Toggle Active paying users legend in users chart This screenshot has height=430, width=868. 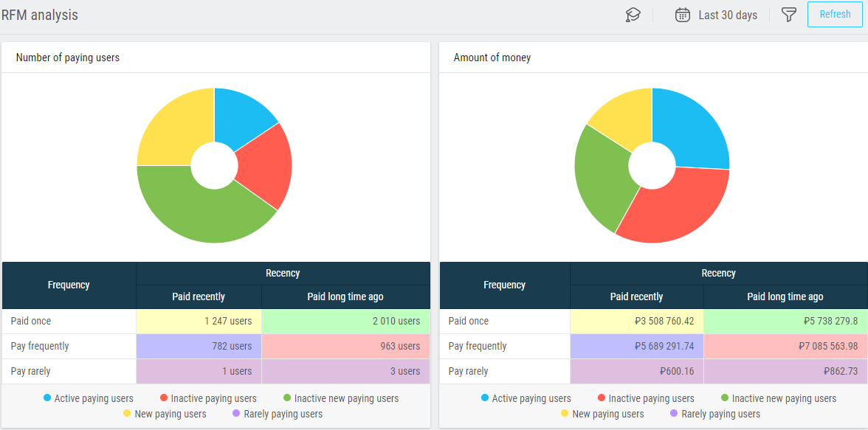tap(88, 398)
